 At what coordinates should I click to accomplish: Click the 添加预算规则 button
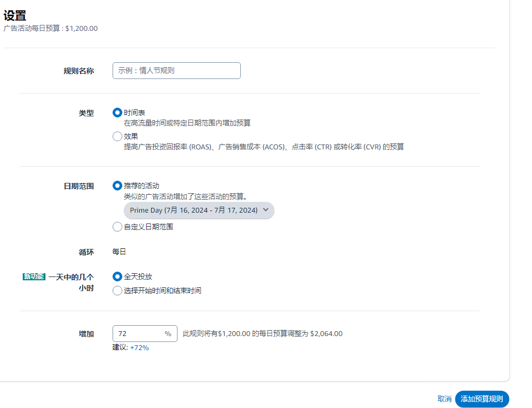pos(482,399)
